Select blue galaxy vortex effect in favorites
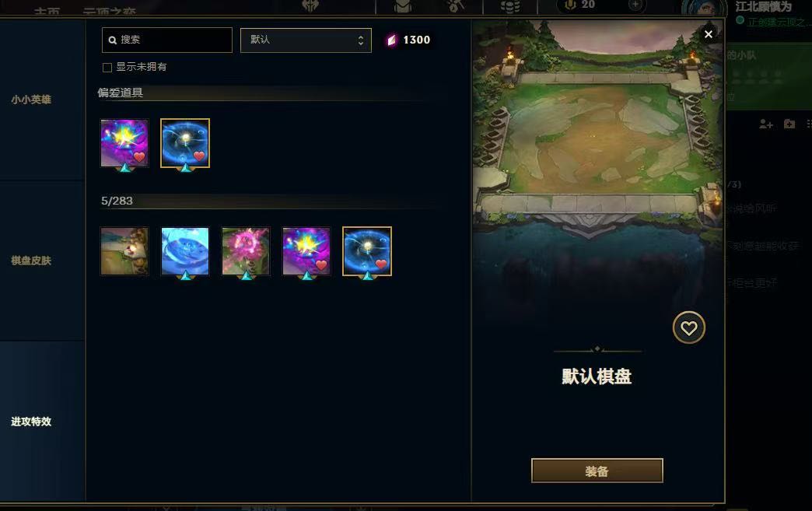Screen dimensions: 812x511 [x=185, y=143]
